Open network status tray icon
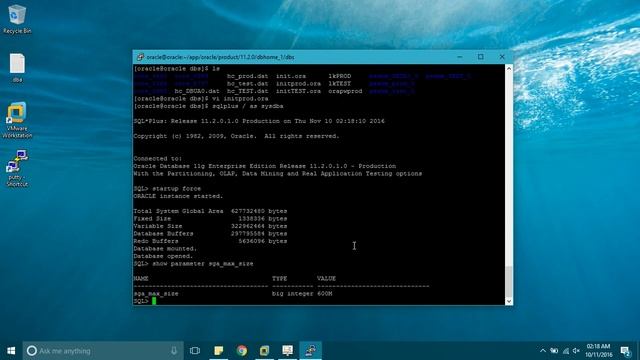Viewport: 640px width, 360px height. [x=565, y=351]
